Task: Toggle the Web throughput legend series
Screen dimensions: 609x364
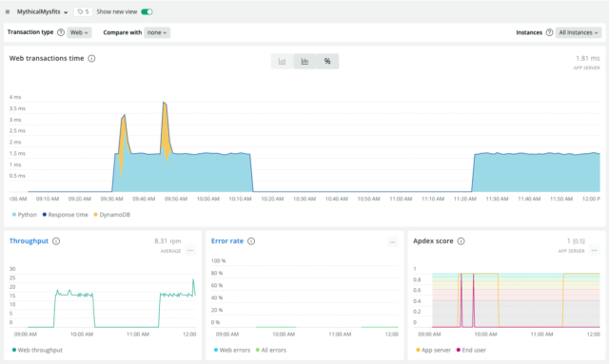Action: pos(37,350)
